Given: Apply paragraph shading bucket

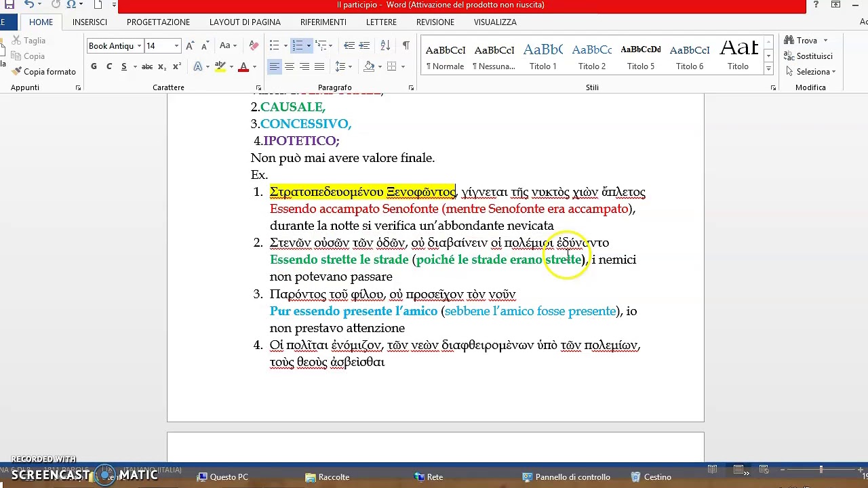Looking at the screenshot, I should [x=368, y=66].
